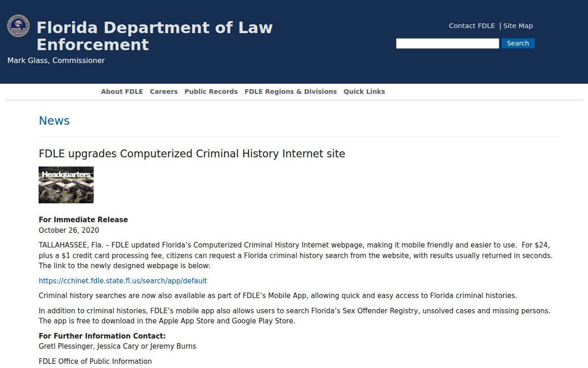Click the Headquarters thumbnail image

click(x=66, y=185)
